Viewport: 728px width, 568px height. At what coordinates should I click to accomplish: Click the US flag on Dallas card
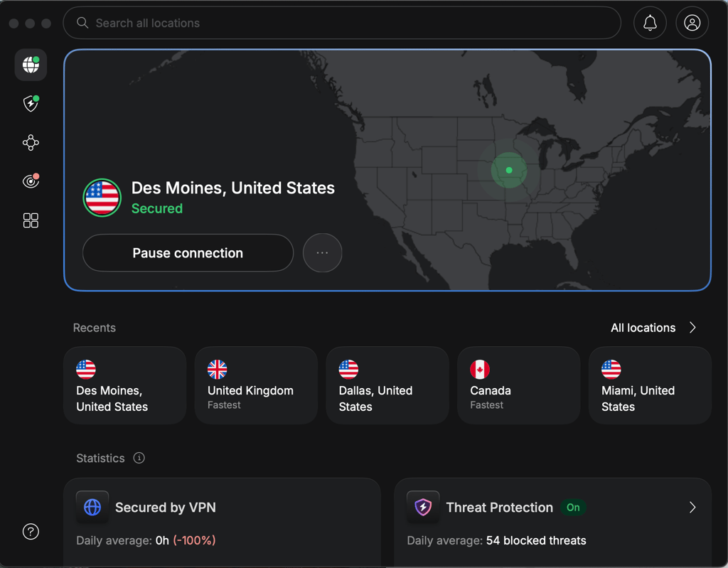tap(348, 370)
